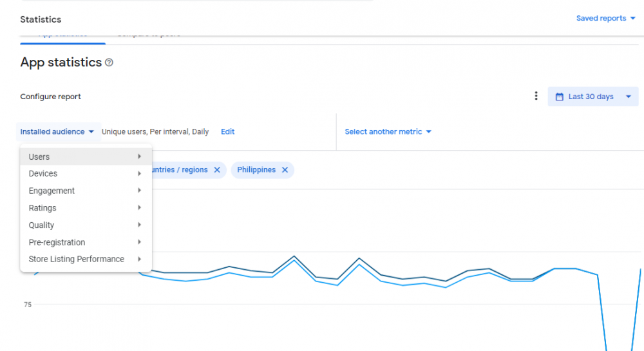Open the Pre-registration submenu
Viewport: 644px width, 351px height.
pos(86,242)
